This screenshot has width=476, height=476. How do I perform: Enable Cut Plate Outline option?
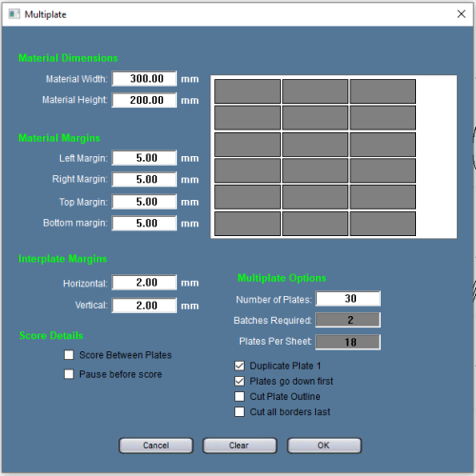[x=240, y=396]
